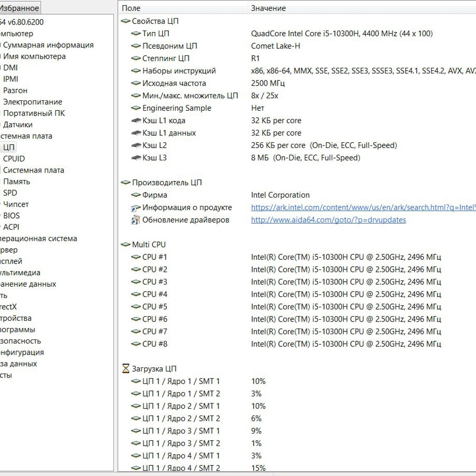The width and height of the screenshot is (476, 476).
Task: Click the Обновление драйверов icon
Action: point(135,220)
